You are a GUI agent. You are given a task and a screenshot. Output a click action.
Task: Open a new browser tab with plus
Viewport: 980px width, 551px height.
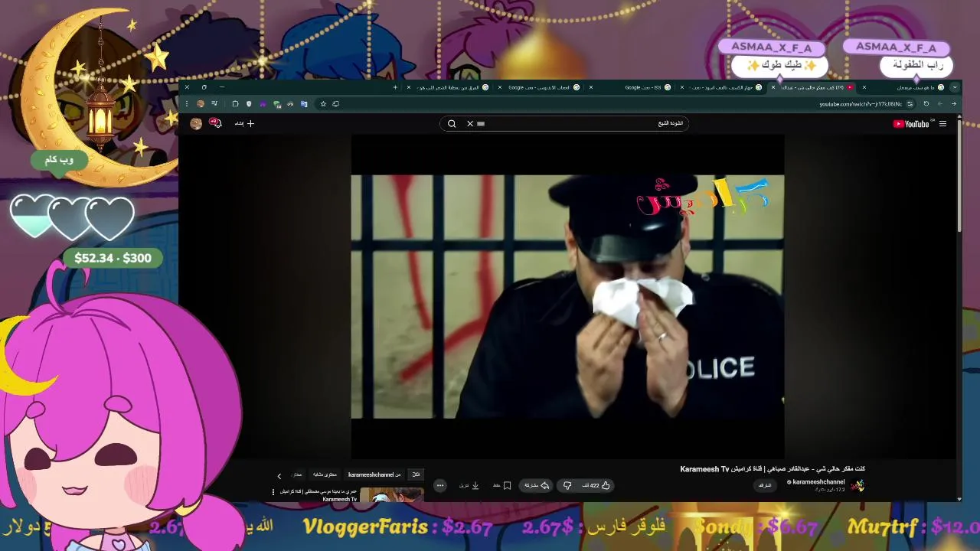point(395,87)
